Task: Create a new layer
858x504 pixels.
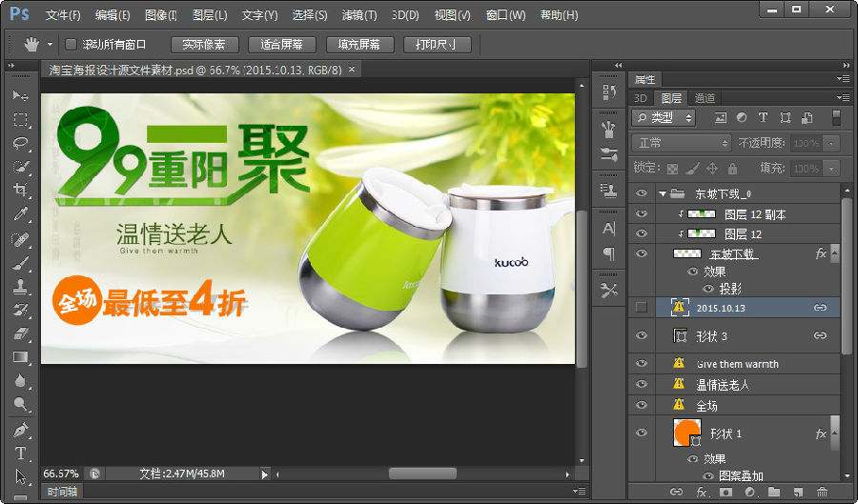Action: [x=798, y=492]
